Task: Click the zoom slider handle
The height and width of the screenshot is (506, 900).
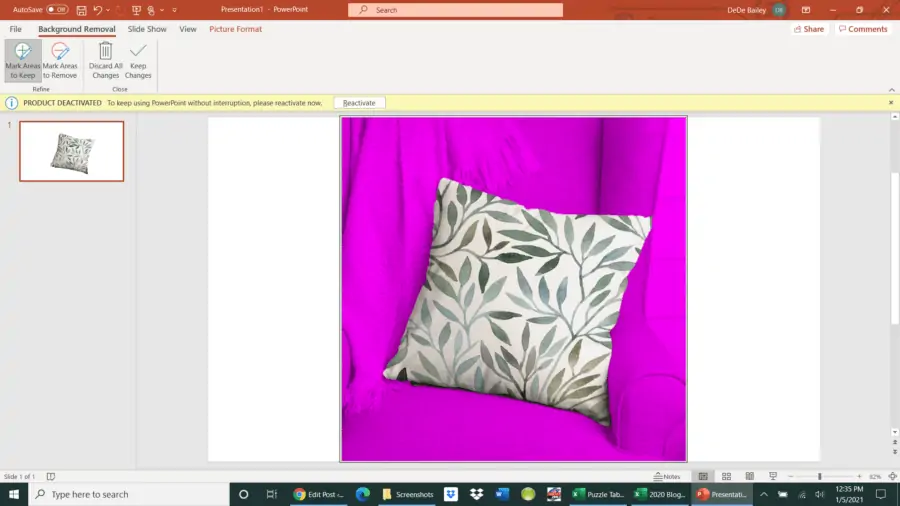Action: [820, 476]
